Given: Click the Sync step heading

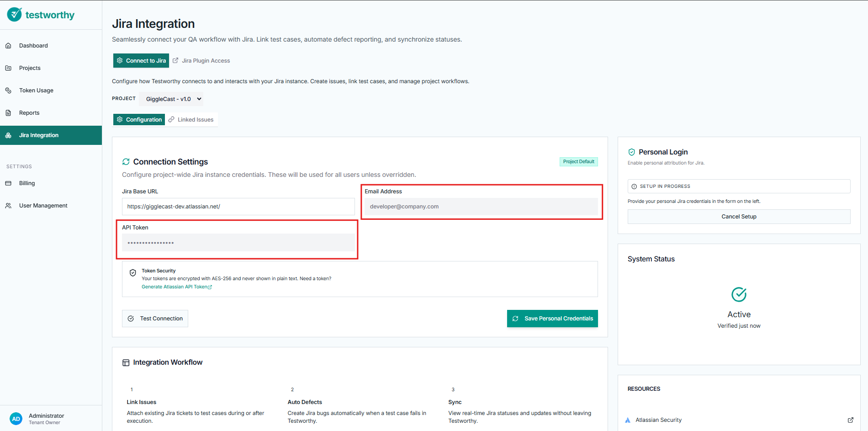Looking at the screenshot, I should click(455, 402).
